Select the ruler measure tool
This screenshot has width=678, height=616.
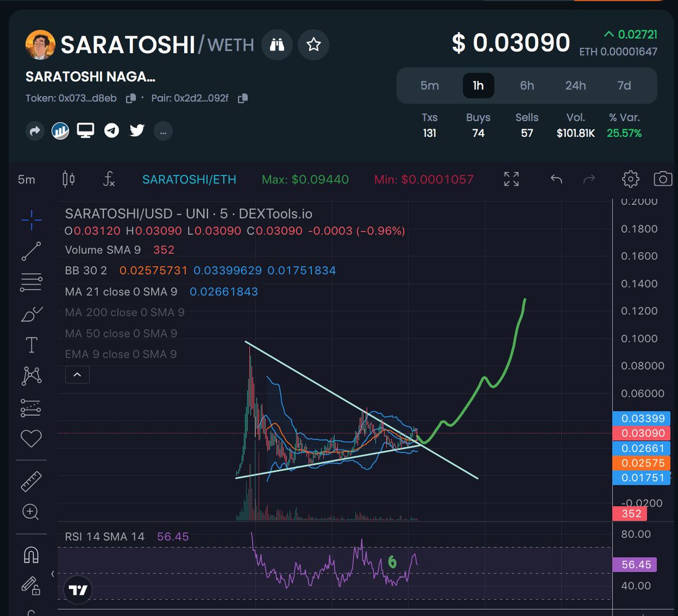pyautogui.click(x=31, y=481)
